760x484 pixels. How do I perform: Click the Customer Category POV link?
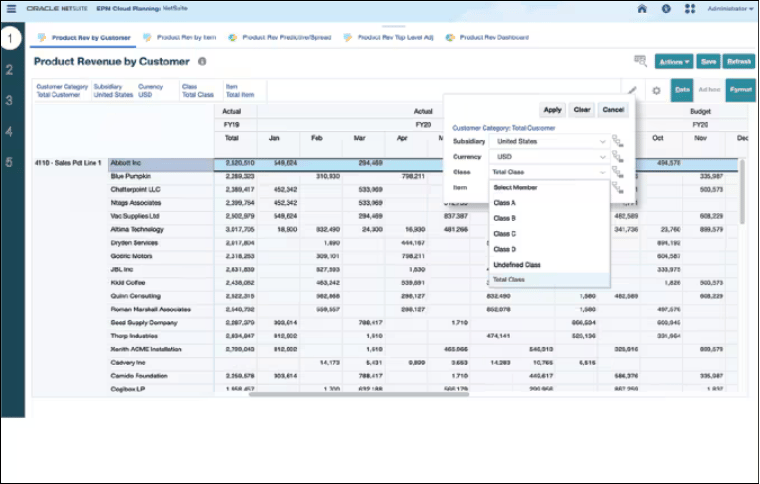[x=62, y=91]
